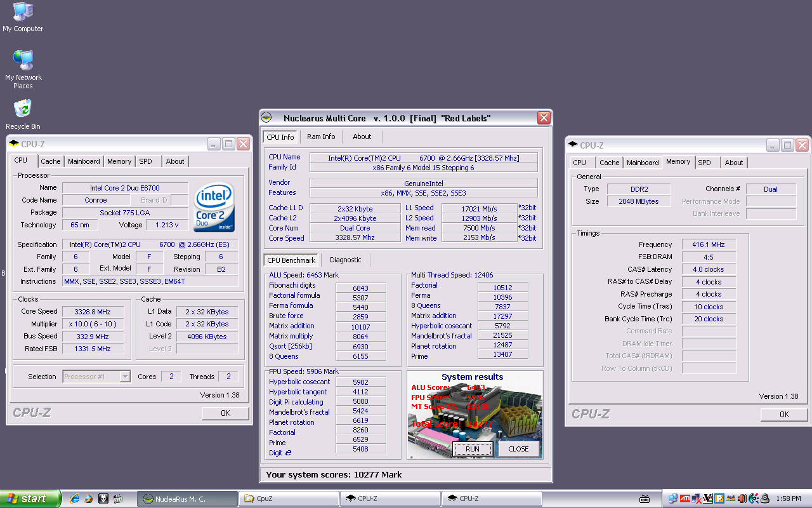Screen dimensions: 812x508
Task: Click the Level 2 4096 KBytes value
Action: pyautogui.click(x=207, y=337)
